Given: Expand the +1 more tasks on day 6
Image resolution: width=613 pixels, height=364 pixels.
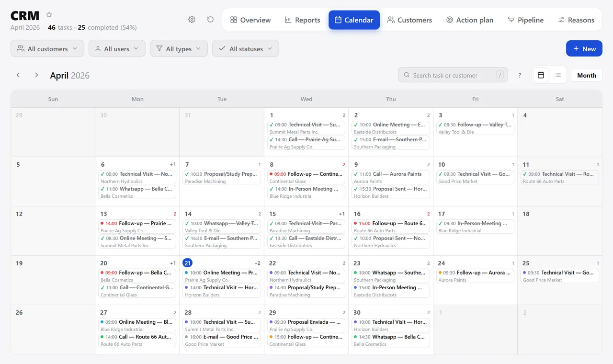Looking at the screenshot, I should [x=173, y=164].
